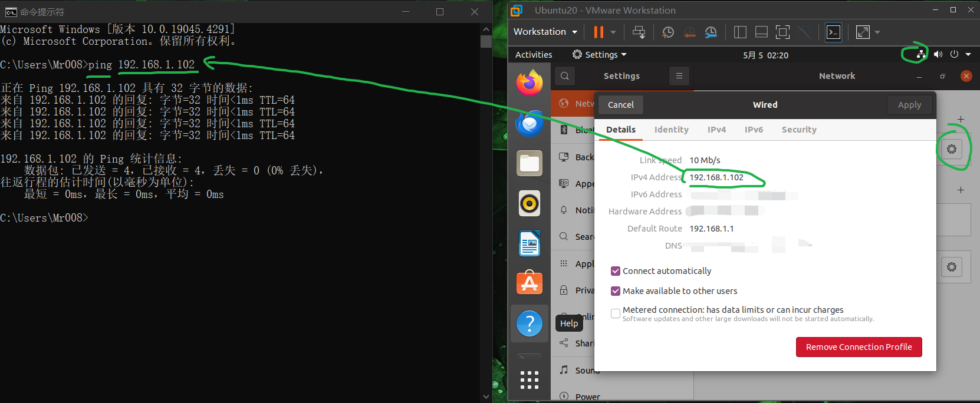Pause the virtual machine with the orange pause icon
The height and width of the screenshot is (403, 980).
pyautogui.click(x=598, y=32)
